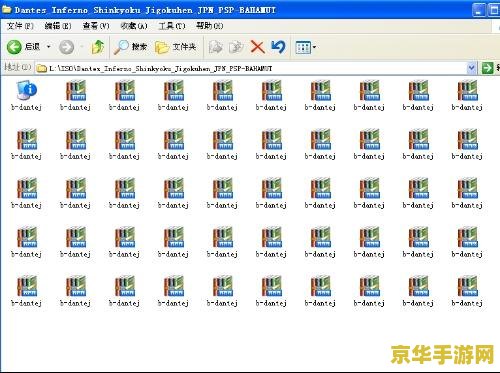Open the Back button history dropdown arrow
500x373 pixels.
49,47
